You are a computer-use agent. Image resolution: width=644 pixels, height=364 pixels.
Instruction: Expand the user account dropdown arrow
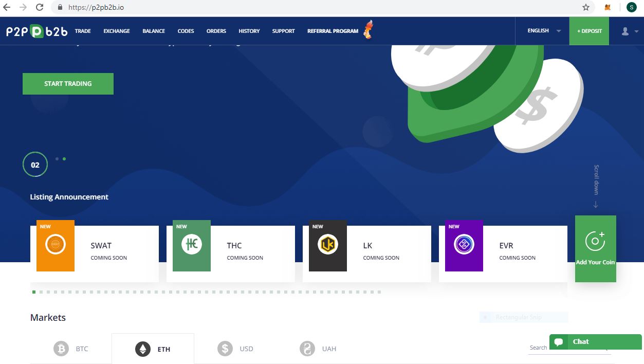point(636,31)
